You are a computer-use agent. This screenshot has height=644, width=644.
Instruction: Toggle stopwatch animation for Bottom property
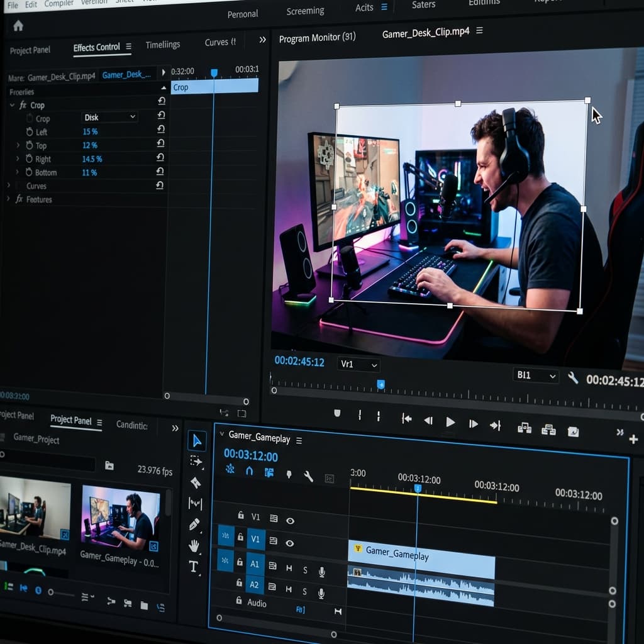point(29,172)
